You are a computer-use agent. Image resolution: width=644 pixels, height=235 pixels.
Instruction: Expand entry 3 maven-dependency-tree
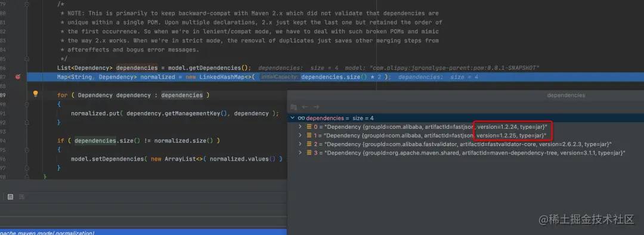(300, 153)
